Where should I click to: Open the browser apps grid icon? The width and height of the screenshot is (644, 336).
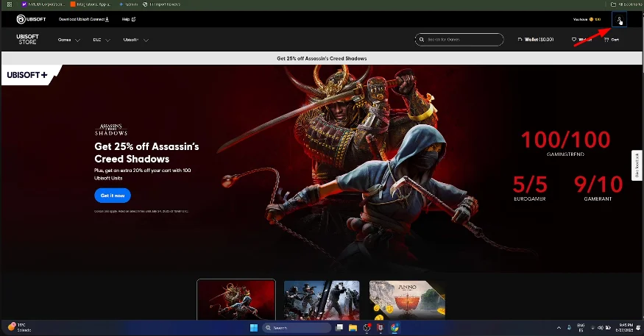coord(10,4)
